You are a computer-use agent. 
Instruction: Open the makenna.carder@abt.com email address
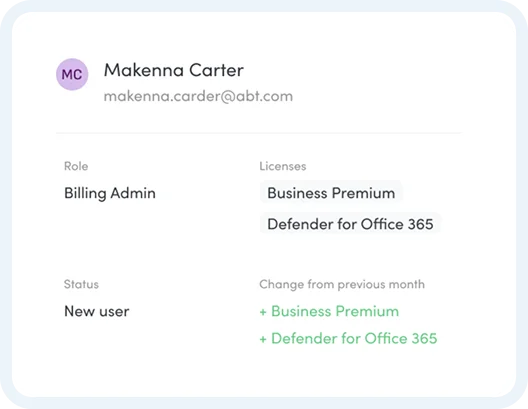[198, 97]
